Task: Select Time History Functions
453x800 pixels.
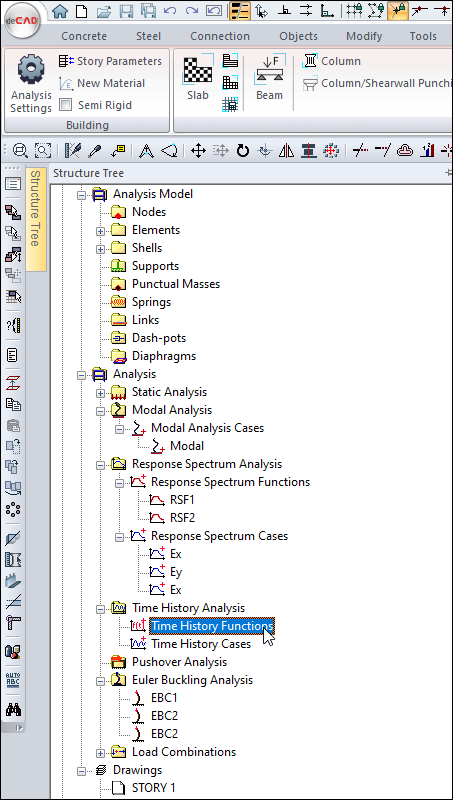Action: click(x=212, y=626)
